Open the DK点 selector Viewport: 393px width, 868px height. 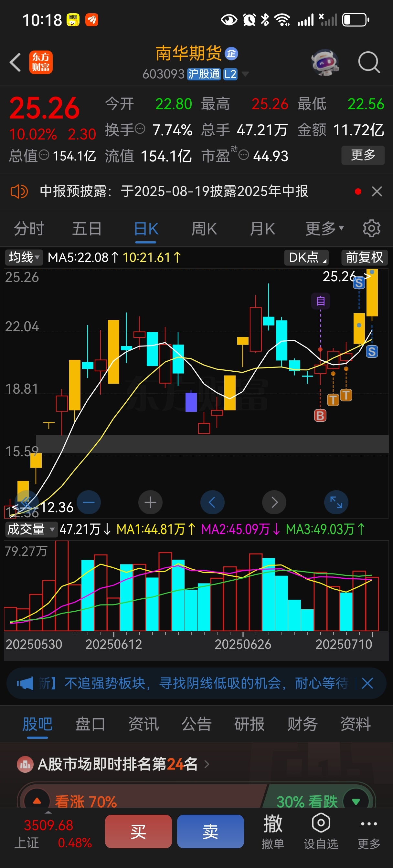coord(307,257)
